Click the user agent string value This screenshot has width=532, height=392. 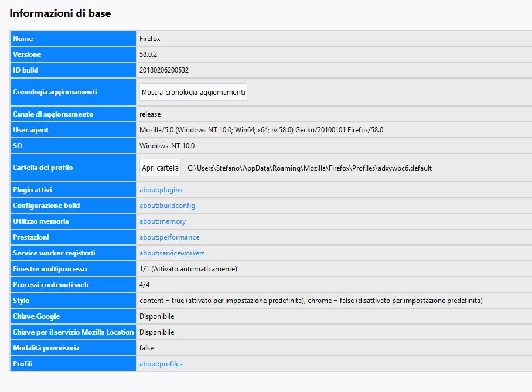(x=261, y=130)
